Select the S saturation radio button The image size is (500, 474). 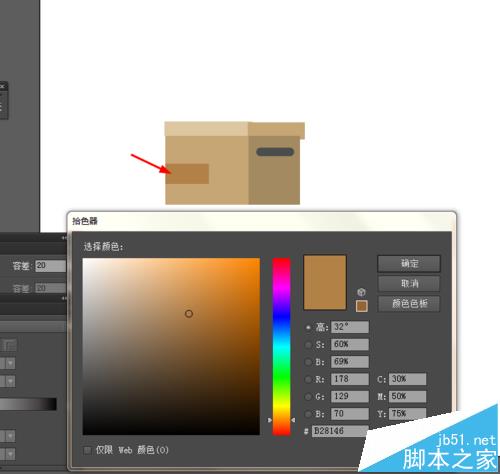[308, 345]
